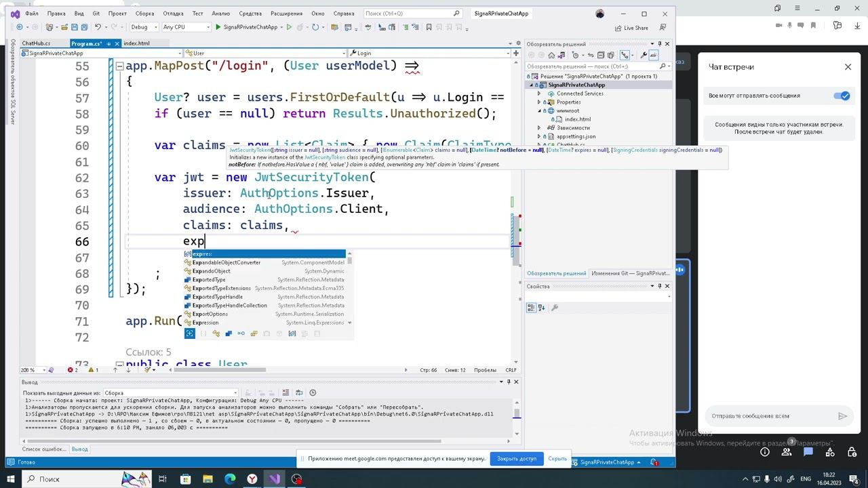The image size is (868, 488).
Task: Click the clock icon in Output toolbar
Action: click(x=313, y=392)
